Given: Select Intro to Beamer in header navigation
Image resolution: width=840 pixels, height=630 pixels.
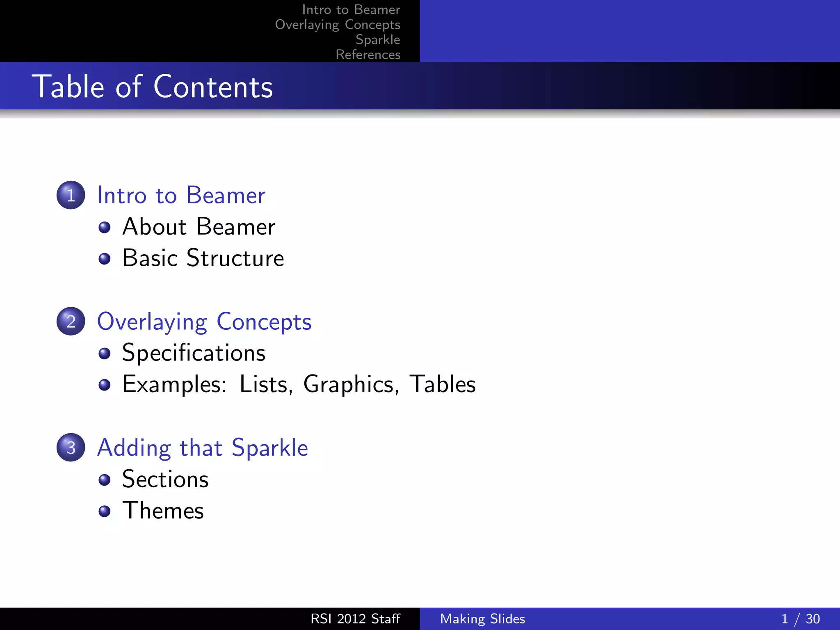Looking at the screenshot, I should [351, 9].
